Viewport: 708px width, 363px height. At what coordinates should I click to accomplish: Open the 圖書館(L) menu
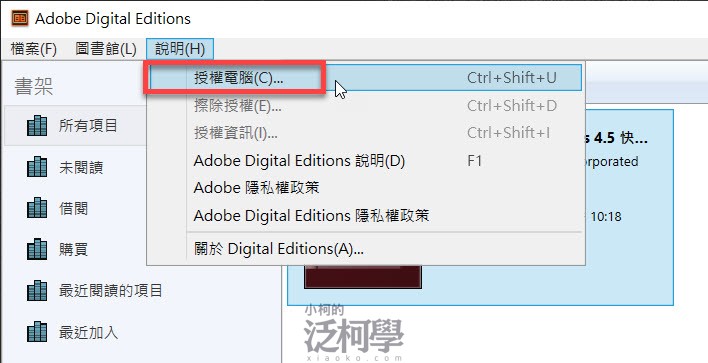pos(106,48)
